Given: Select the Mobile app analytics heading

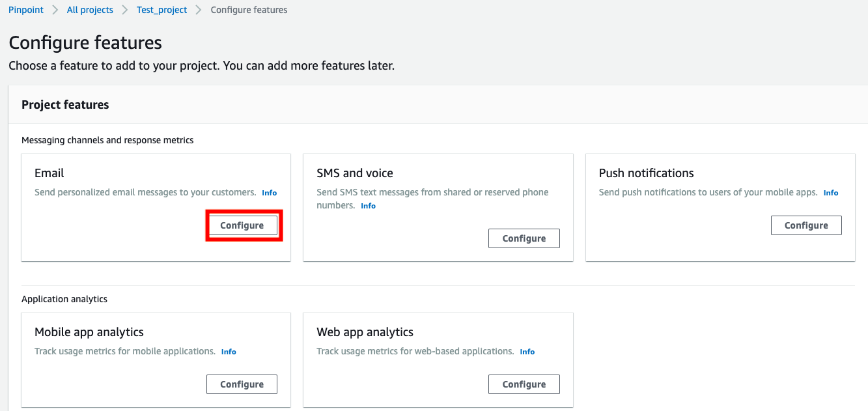Looking at the screenshot, I should [89, 332].
